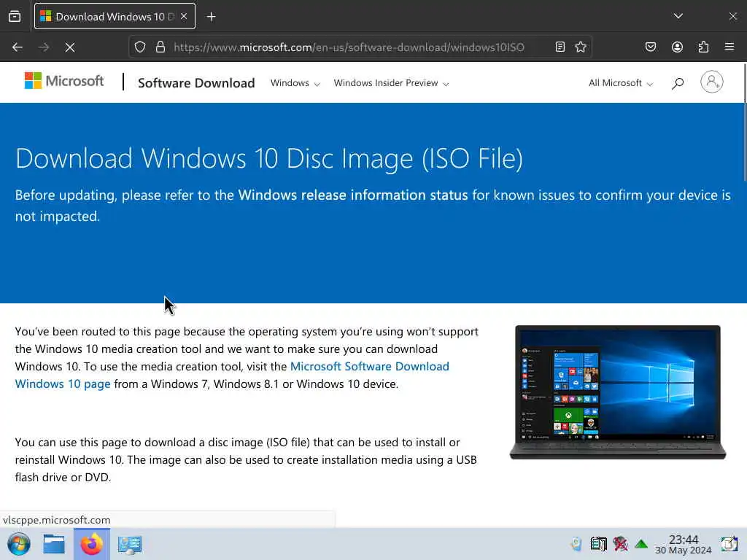747x560 pixels.
Task: Click the Windows 10 laptop image
Action: 618,392
